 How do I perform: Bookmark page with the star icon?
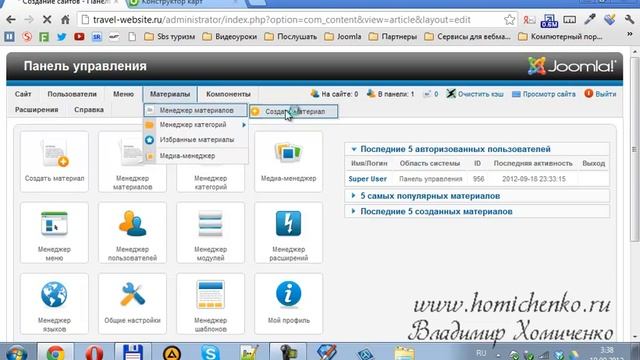509,20
